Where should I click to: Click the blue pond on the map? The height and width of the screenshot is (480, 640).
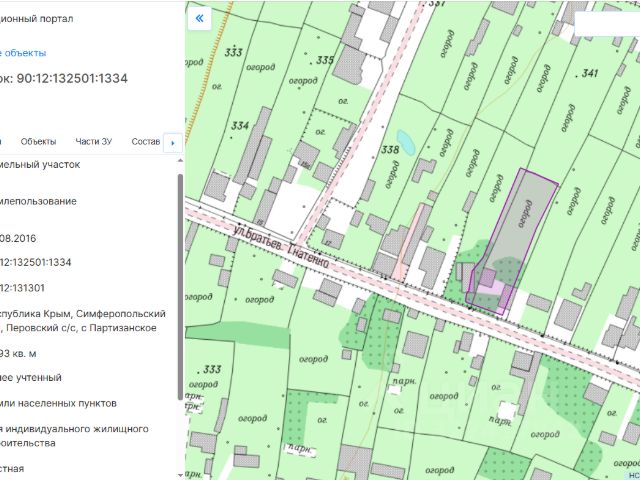pyautogui.click(x=406, y=142)
